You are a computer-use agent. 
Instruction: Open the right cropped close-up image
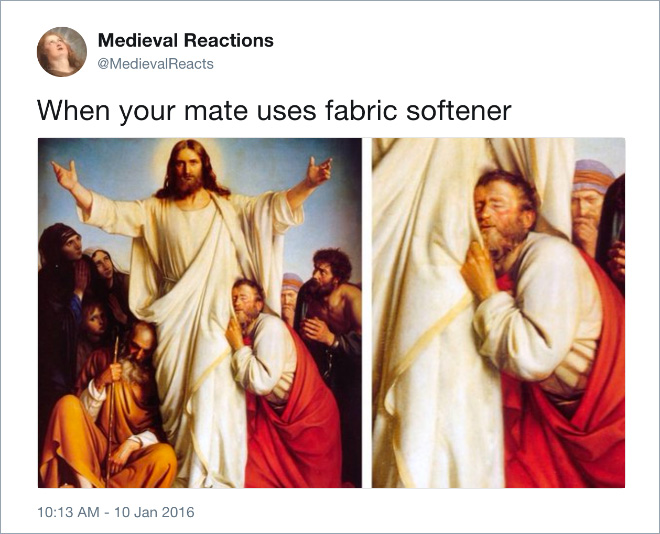(498, 313)
